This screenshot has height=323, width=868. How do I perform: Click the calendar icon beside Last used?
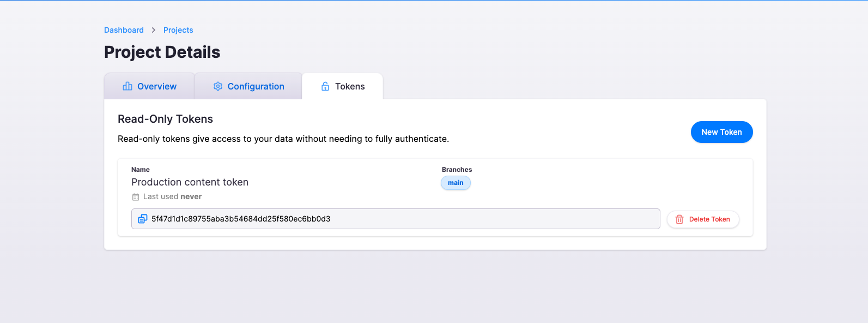pyautogui.click(x=136, y=197)
